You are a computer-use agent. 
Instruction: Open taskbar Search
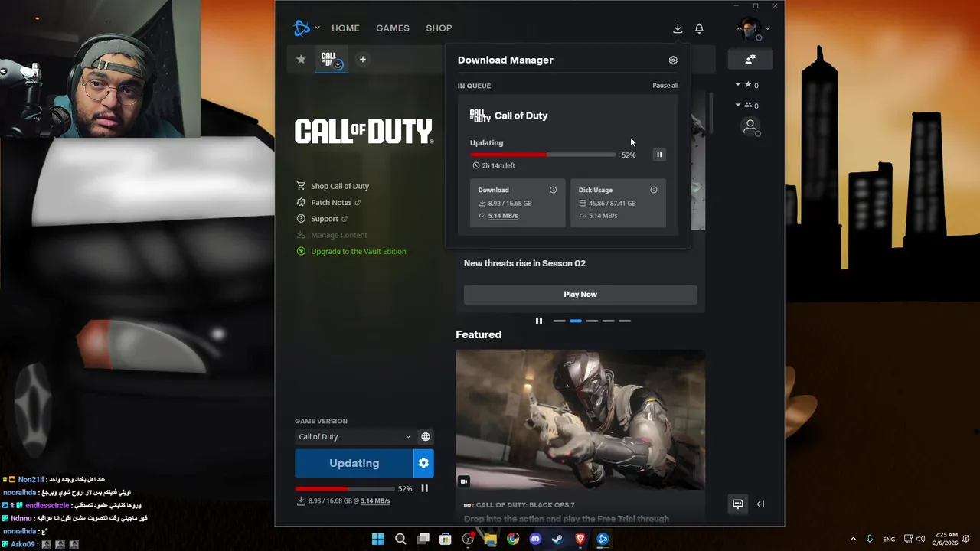[x=400, y=539]
